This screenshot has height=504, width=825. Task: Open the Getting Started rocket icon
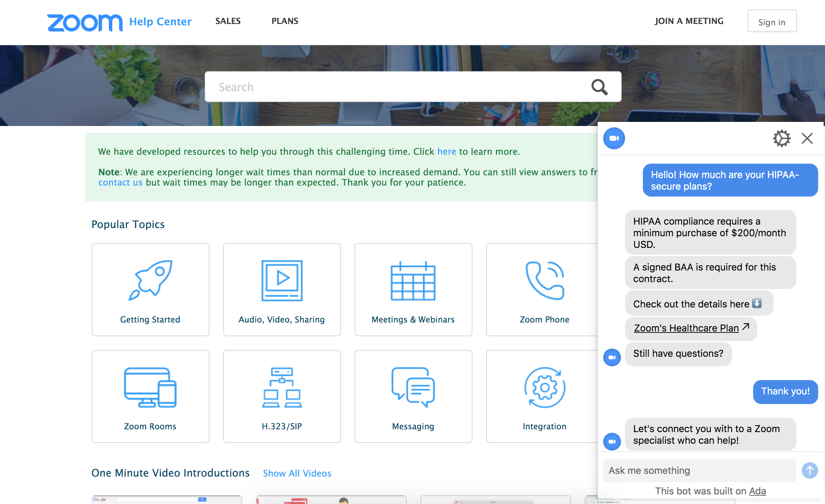[x=150, y=280]
